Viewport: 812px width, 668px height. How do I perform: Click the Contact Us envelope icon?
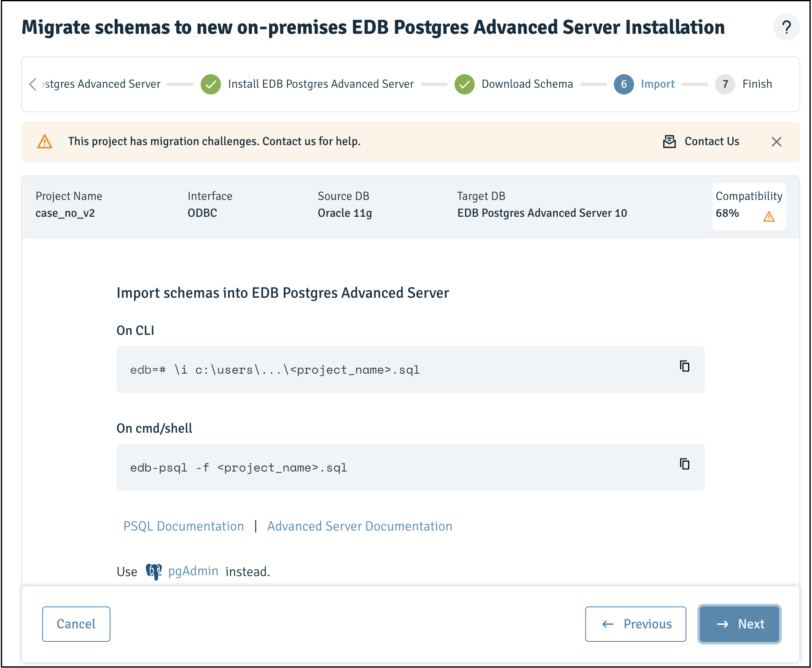[669, 142]
